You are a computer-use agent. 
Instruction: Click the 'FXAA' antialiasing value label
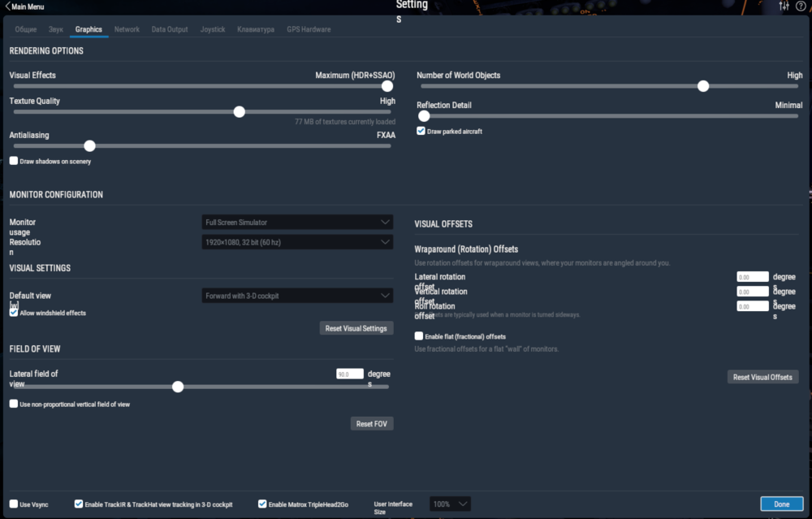pos(386,135)
